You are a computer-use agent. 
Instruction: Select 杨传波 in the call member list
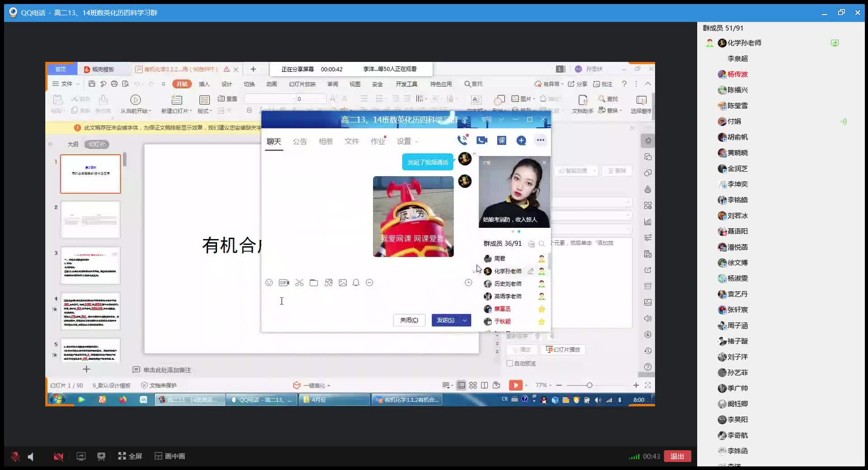737,74
